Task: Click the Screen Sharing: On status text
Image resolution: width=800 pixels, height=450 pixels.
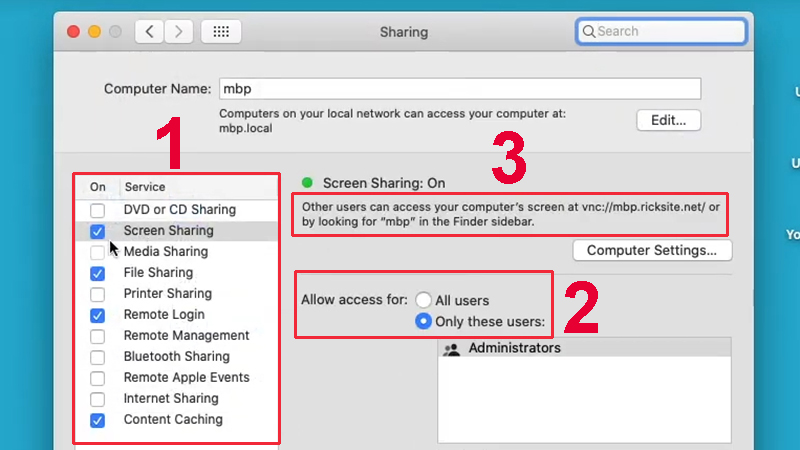Action: pos(384,183)
